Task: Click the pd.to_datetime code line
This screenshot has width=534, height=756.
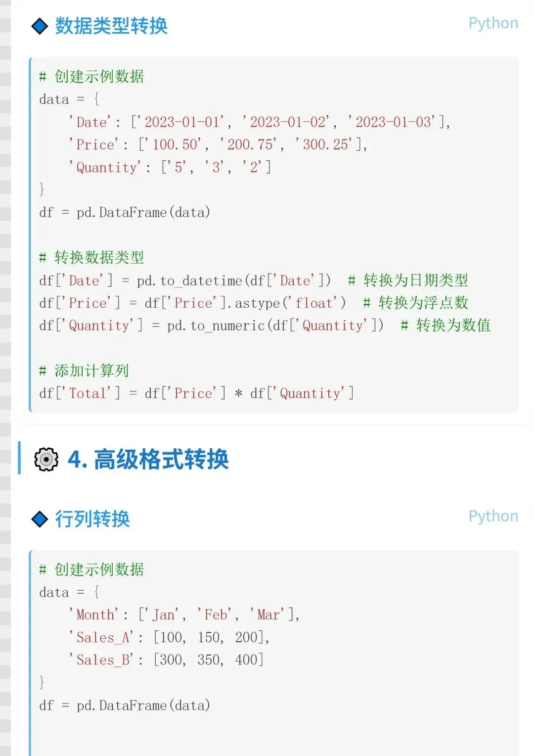Action: 254,281
